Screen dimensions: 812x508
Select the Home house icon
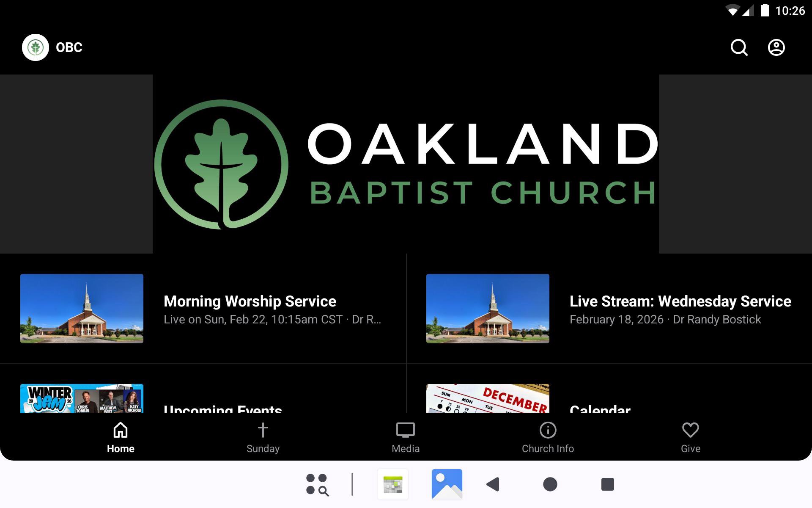tap(121, 431)
